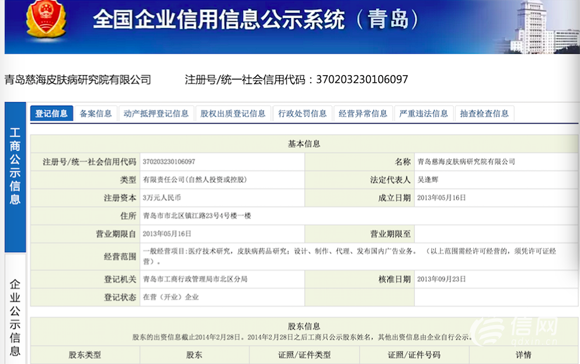Click registration code 370203230106097 in page heading
580x364 pixels.
(x=362, y=79)
